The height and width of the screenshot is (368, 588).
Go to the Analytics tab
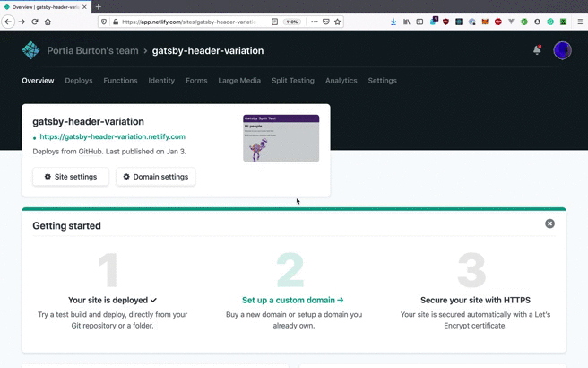point(341,81)
